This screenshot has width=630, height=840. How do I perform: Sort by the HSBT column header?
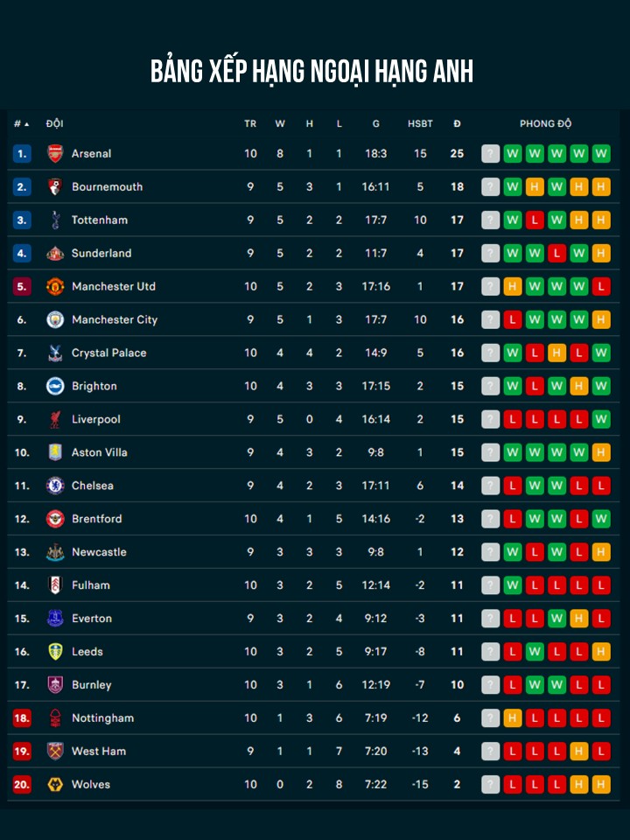pyautogui.click(x=420, y=124)
